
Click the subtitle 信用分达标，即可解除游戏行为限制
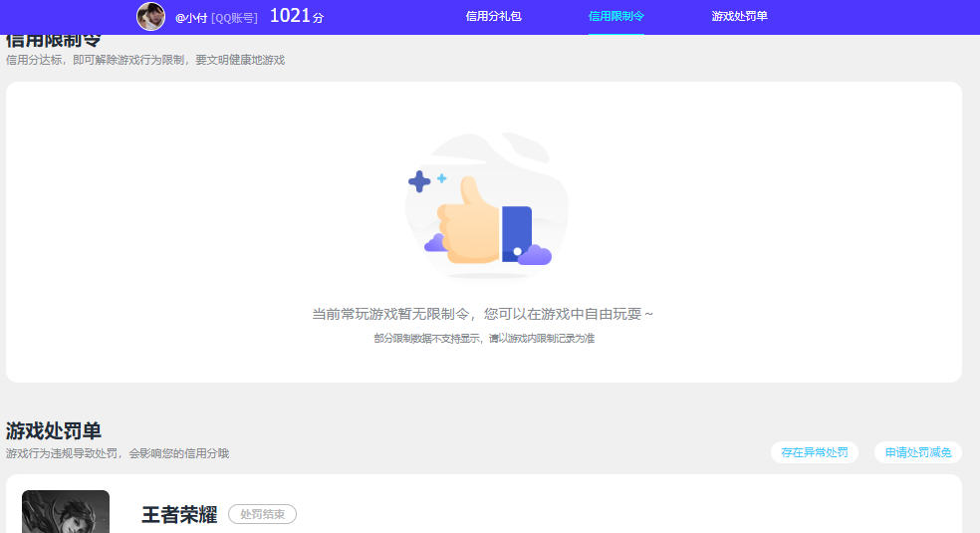[x=96, y=60]
